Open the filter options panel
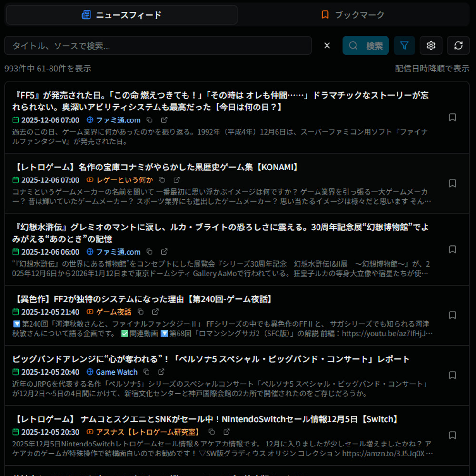The width and height of the screenshot is (476, 476). pyautogui.click(x=404, y=45)
